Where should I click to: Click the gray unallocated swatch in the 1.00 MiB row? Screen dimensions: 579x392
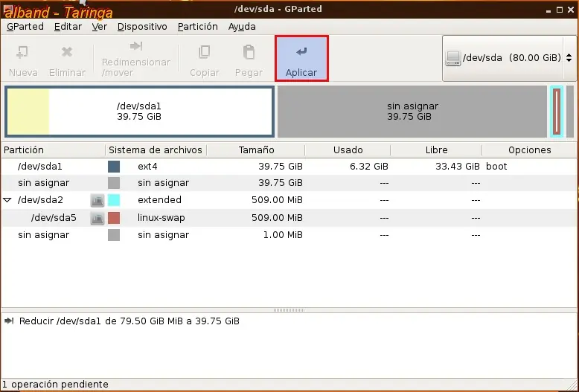pos(114,235)
